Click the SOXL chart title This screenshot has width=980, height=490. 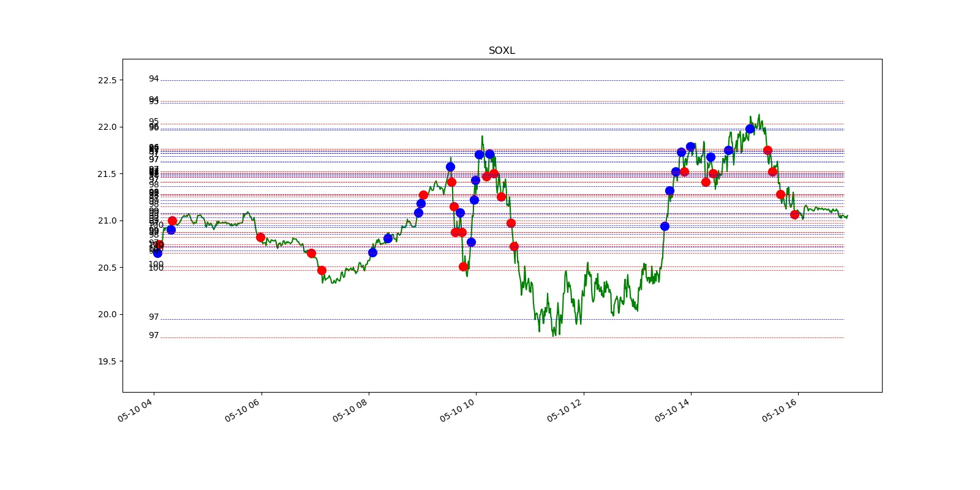point(502,51)
